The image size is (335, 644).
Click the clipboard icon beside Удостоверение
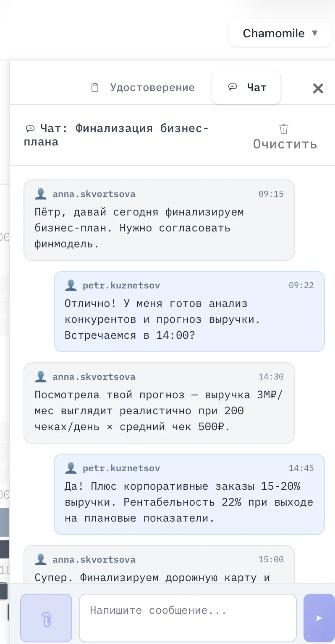[95, 87]
